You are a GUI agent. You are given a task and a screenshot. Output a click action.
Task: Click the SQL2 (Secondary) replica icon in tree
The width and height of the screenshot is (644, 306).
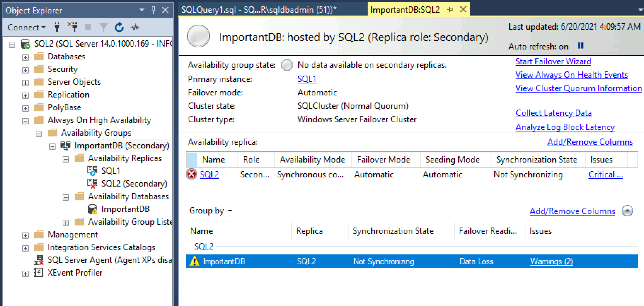pyautogui.click(x=92, y=184)
